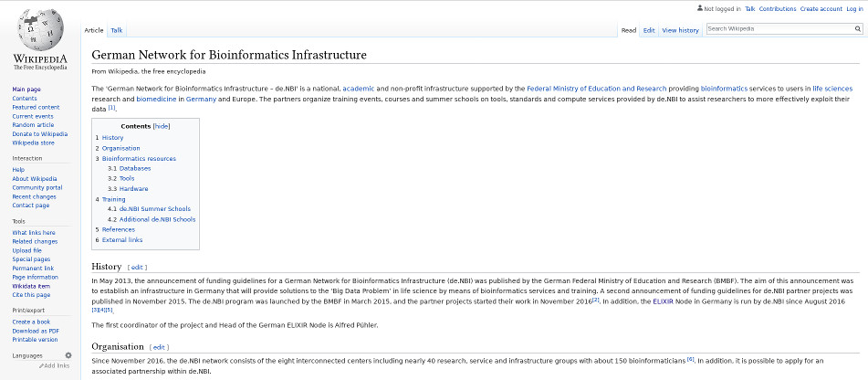Click Upload file link
868x380 pixels.
[26, 250]
